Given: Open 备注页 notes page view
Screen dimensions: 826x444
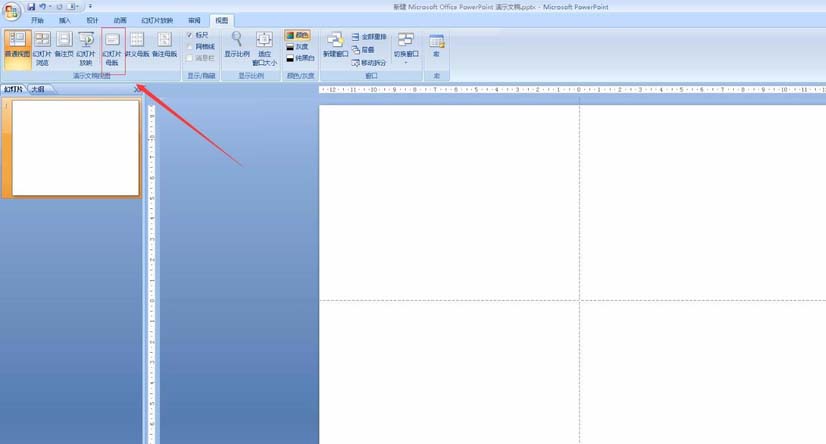Looking at the screenshot, I should (64, 45).
